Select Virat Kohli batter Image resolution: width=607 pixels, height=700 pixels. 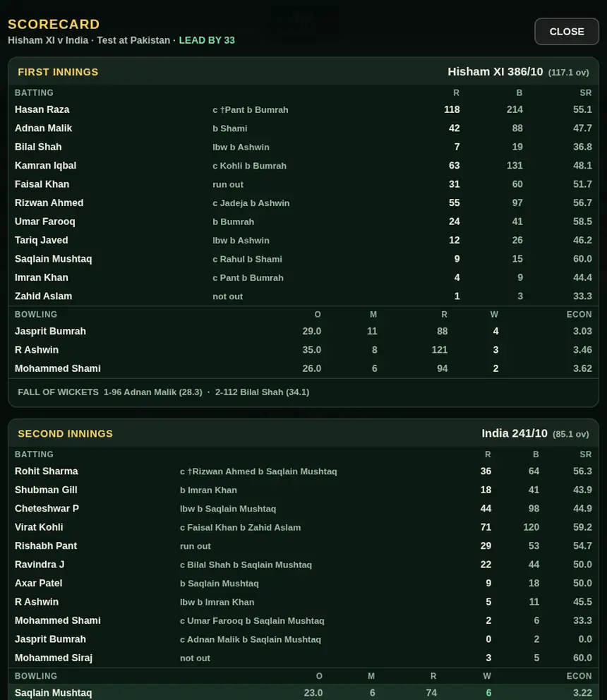(39, 527)
